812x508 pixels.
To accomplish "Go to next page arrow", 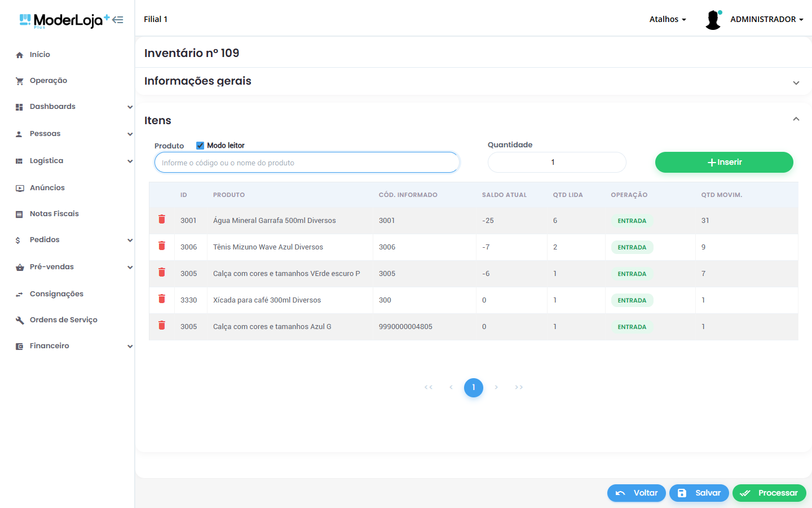I will pyautogui.click(x=496, y=387).
